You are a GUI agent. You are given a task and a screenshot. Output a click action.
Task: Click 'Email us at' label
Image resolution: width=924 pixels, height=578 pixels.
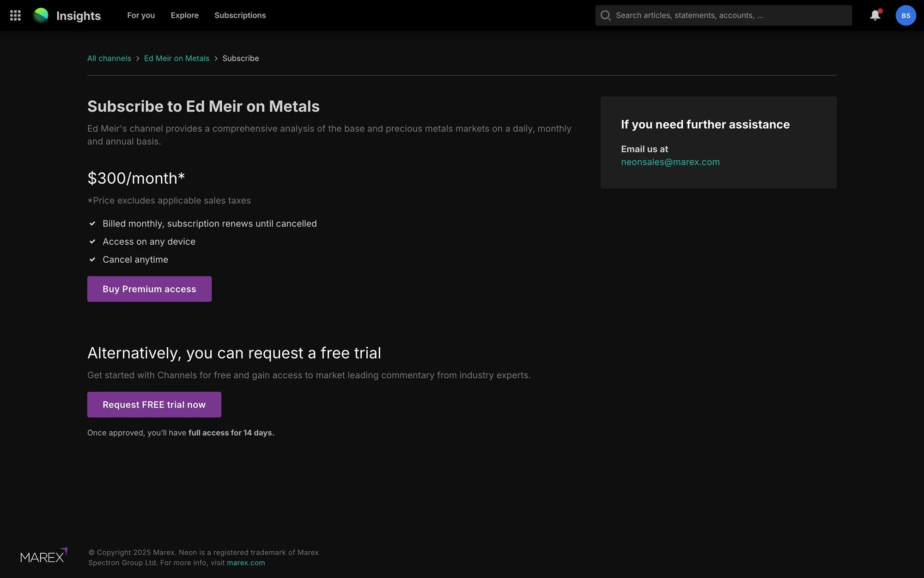[644, 149]
